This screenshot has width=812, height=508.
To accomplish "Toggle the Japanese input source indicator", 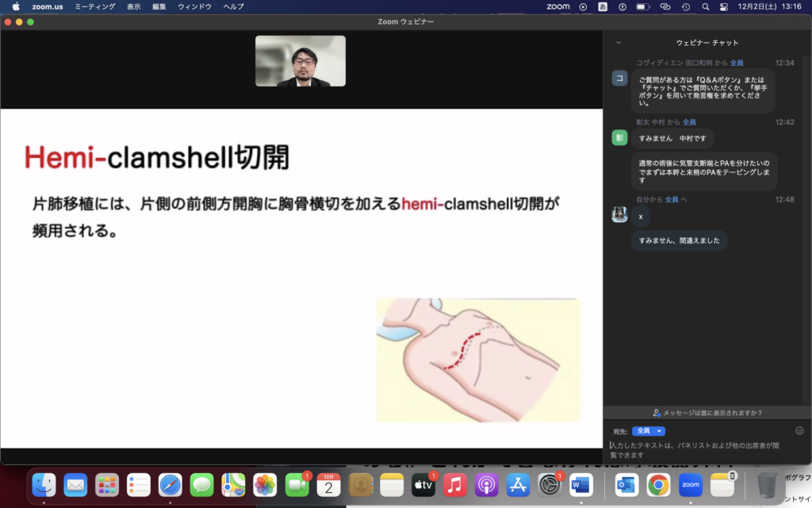I will pyautogui.click(x=603, y=6).
